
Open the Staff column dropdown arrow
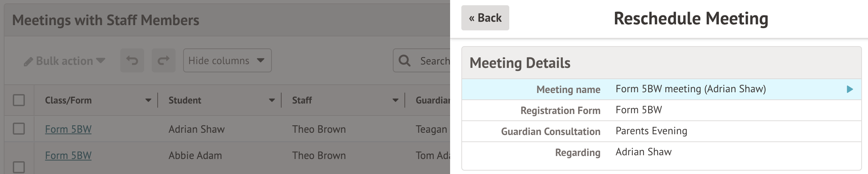395,100
